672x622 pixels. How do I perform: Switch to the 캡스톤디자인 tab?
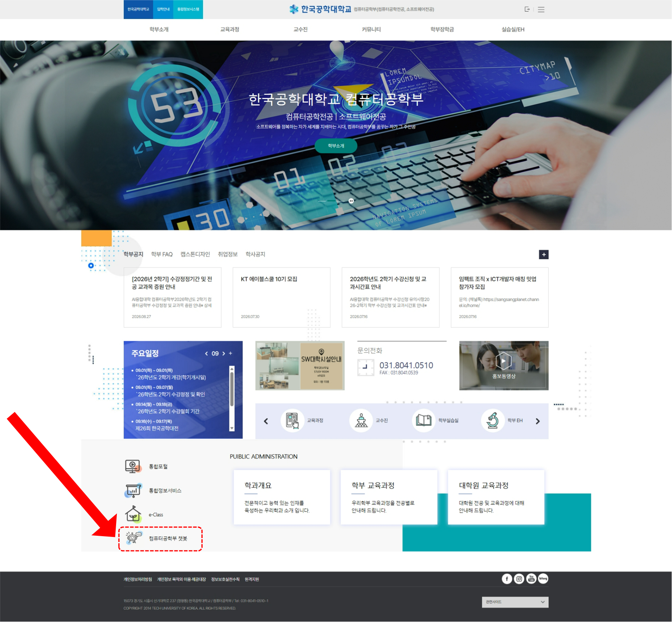(195, 254)
